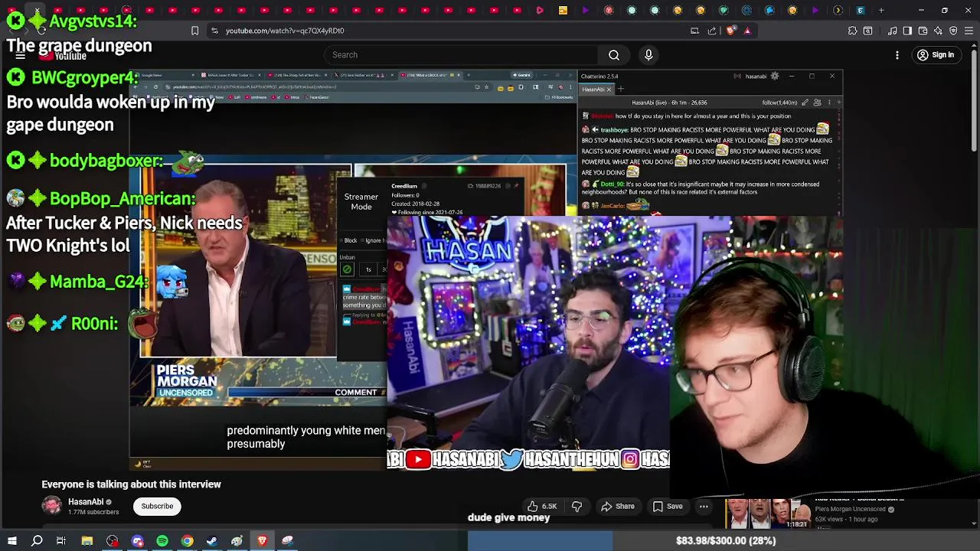The height and width of the screenshot is (551, 980).
Task: Add a new Chatterino tab with plus
Action: pyautogui.click(x=621, y=90)
